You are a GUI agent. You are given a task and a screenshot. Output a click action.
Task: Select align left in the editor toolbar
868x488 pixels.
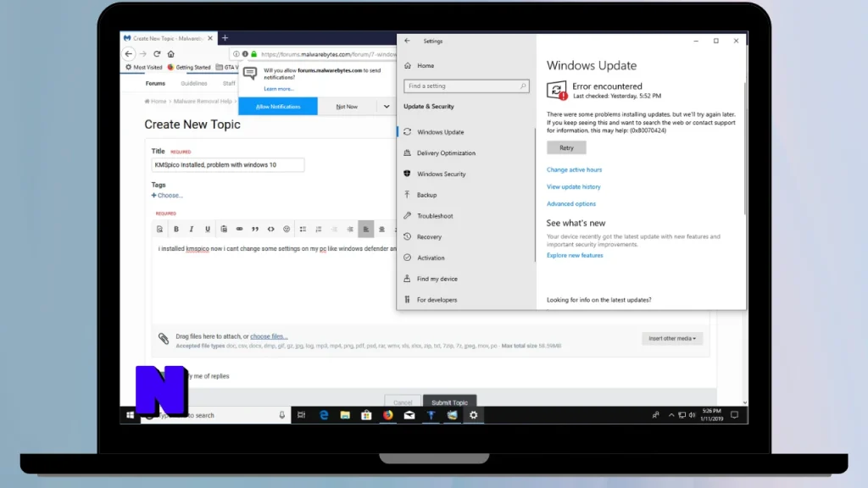click(x=366, y=229)
